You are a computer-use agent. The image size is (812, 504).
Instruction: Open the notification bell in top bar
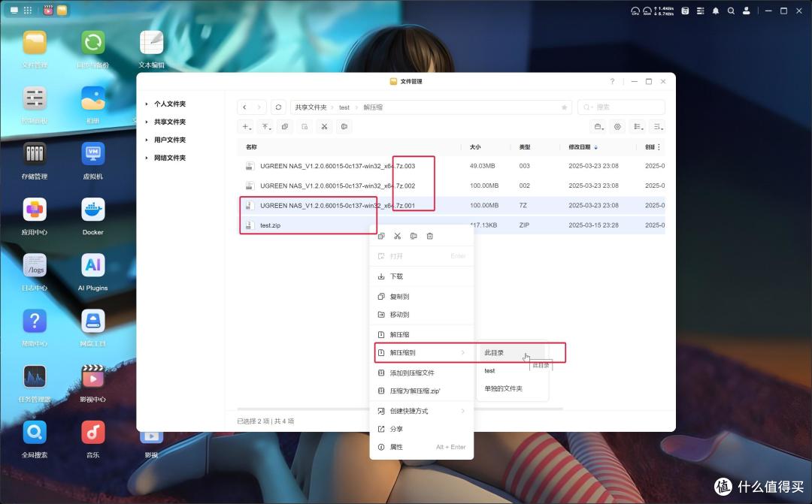(716, 11)
